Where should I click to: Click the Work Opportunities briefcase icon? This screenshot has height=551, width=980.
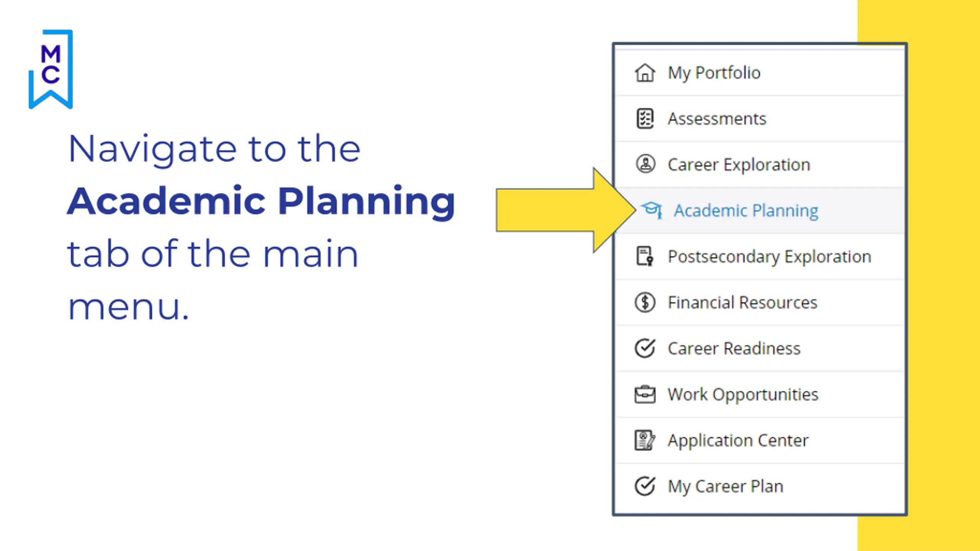645,395
